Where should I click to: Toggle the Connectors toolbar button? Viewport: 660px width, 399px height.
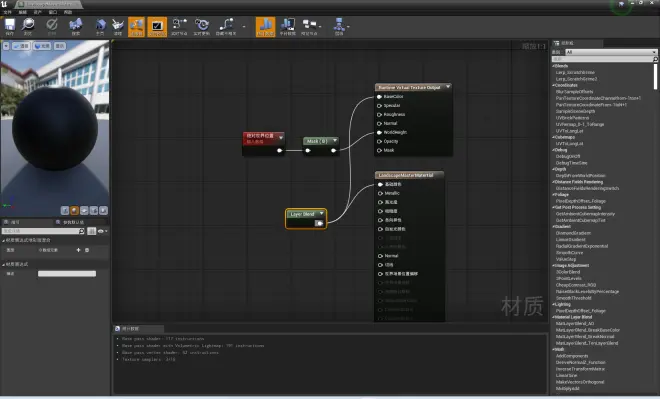(136, 27)
